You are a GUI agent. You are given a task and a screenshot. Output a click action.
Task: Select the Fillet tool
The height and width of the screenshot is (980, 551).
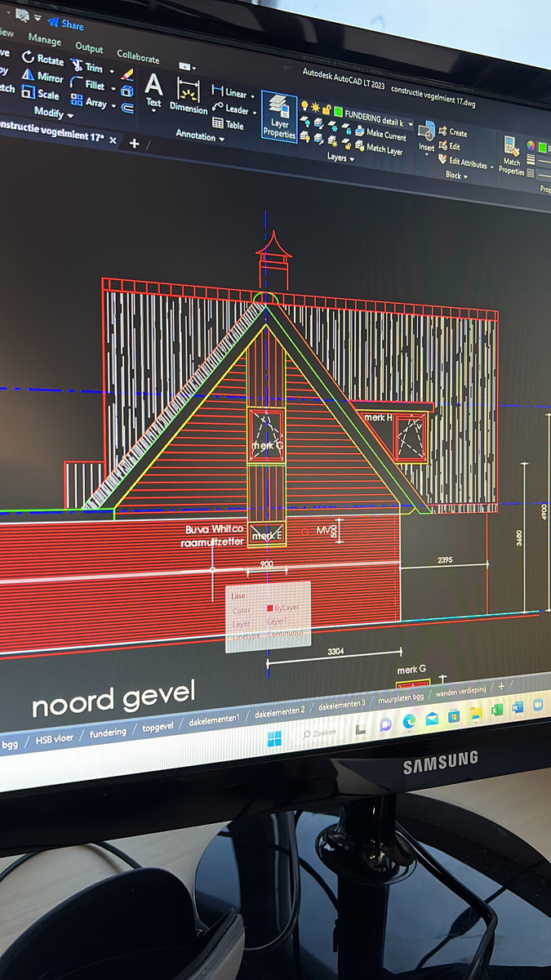coord(88,83)
